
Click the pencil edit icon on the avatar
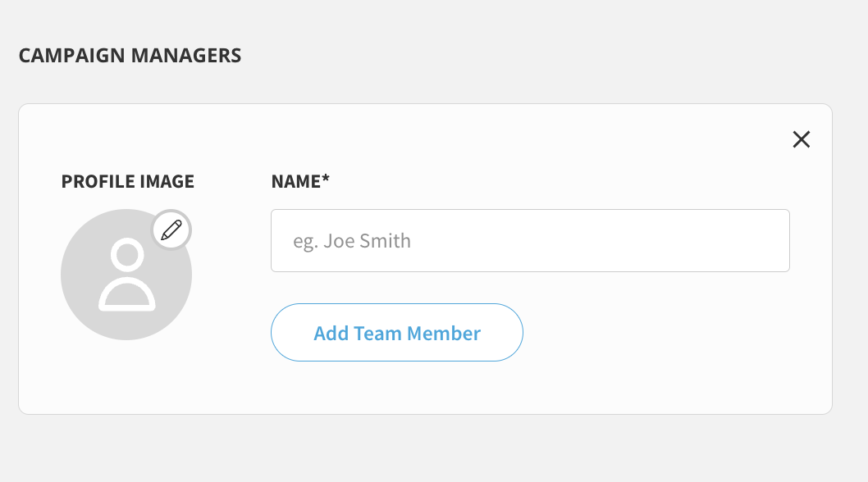click(171, 230)
